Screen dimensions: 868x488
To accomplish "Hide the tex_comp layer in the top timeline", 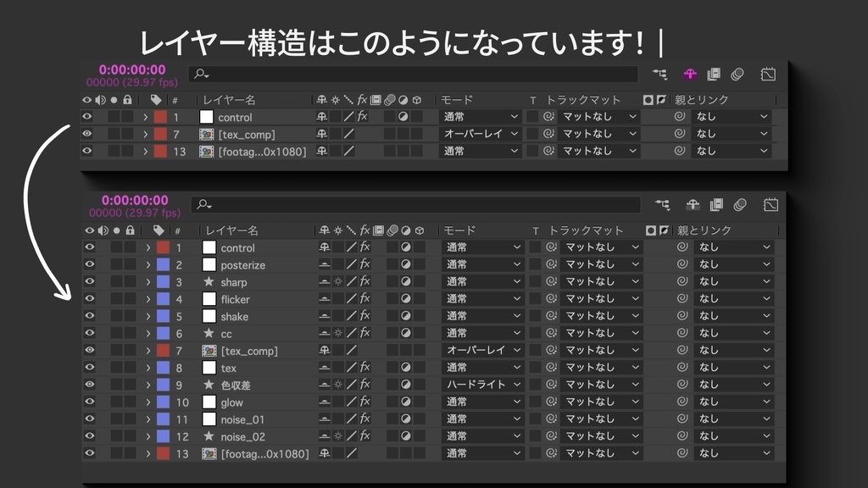I will click(87, 132).
